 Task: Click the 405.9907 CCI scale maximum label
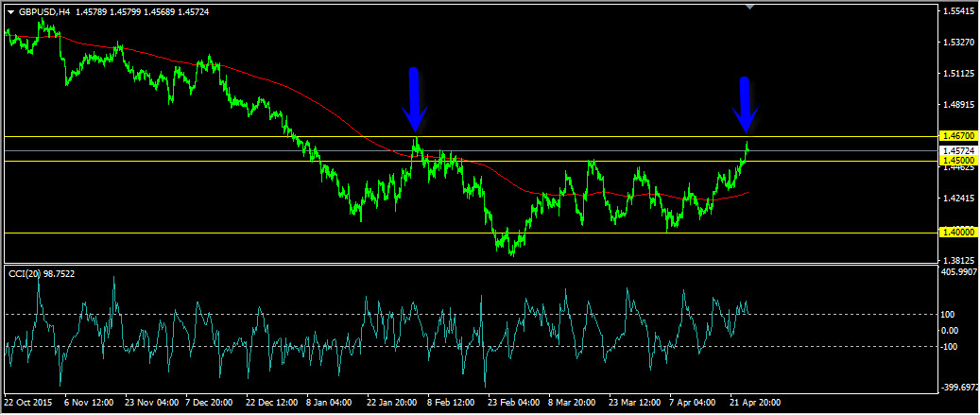point(958,272)
